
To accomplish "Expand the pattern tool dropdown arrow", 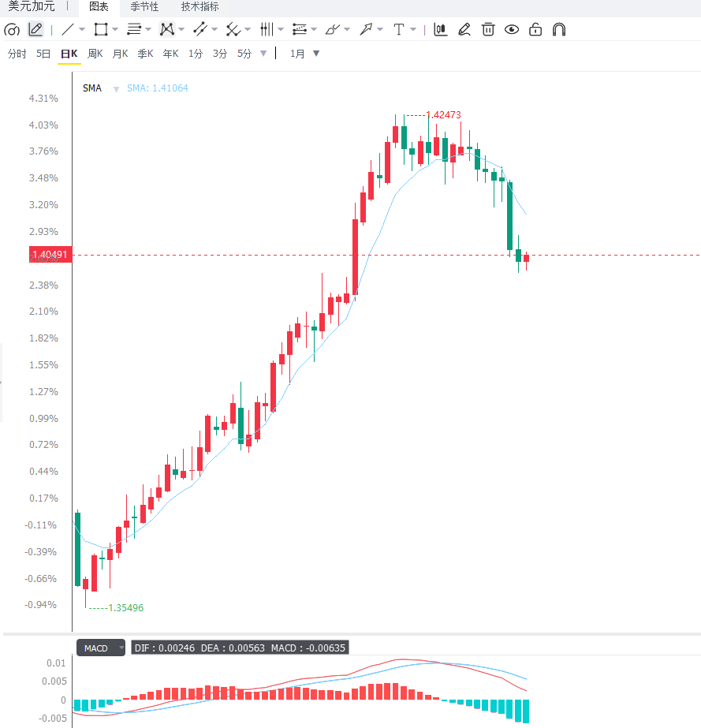I will [181, 30].
